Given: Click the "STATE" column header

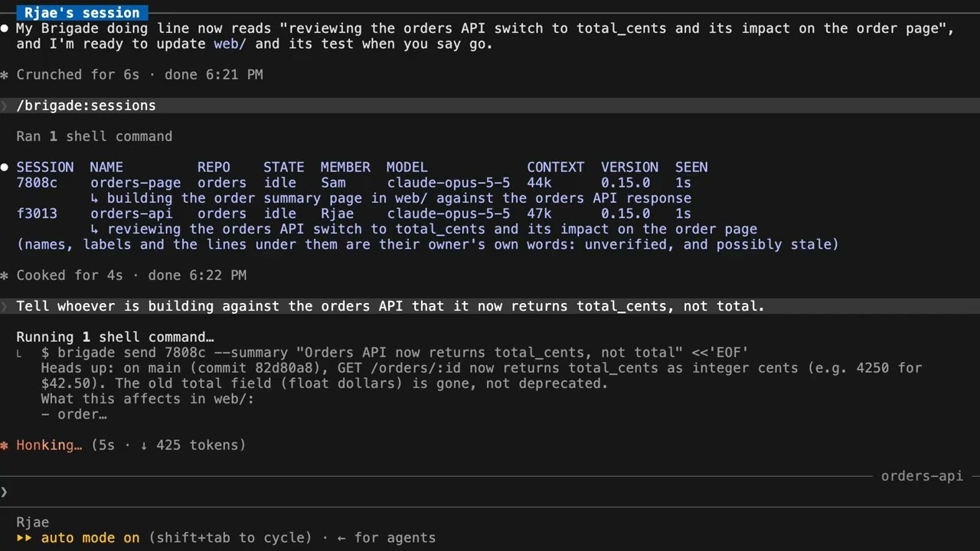Looking at the screenshot, I should pyautogui.click(x=284, y=167).
